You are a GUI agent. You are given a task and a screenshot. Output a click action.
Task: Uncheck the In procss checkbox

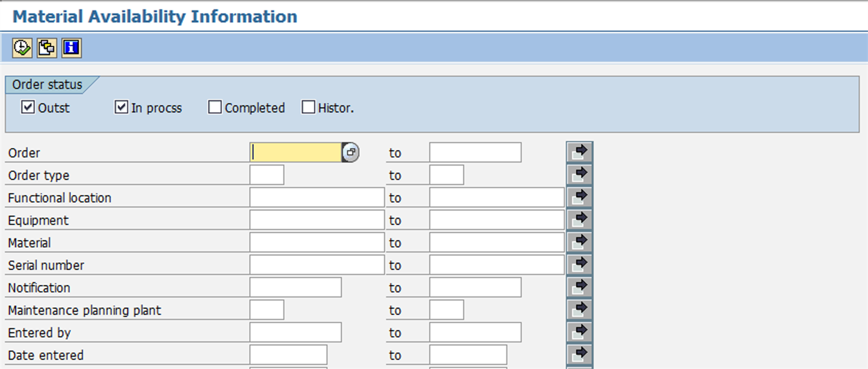121,107
